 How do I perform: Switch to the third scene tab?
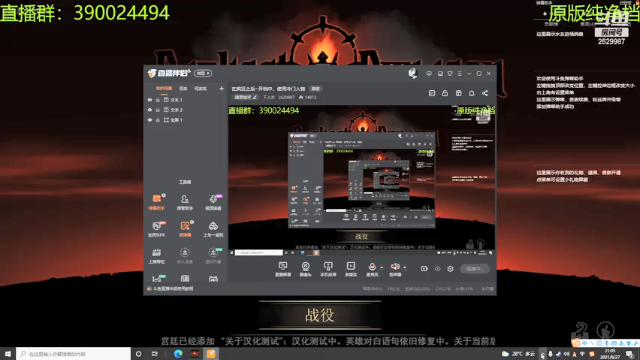click(x=200, y=88)
